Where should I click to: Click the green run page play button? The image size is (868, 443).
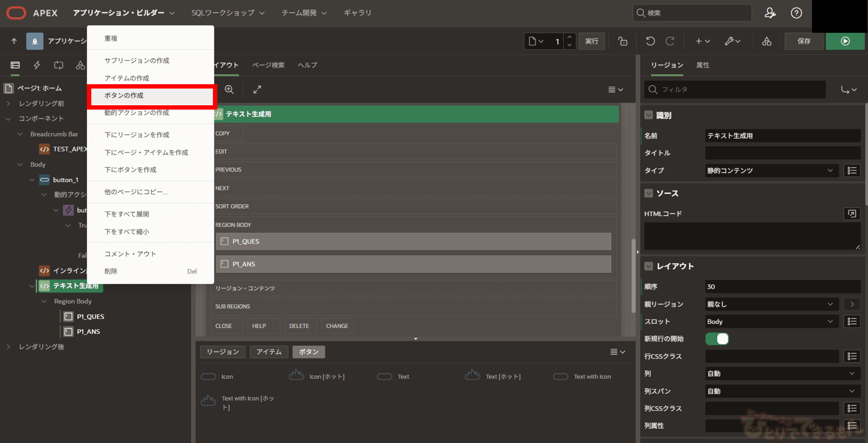pyautogui.click(x=845, y=41)
